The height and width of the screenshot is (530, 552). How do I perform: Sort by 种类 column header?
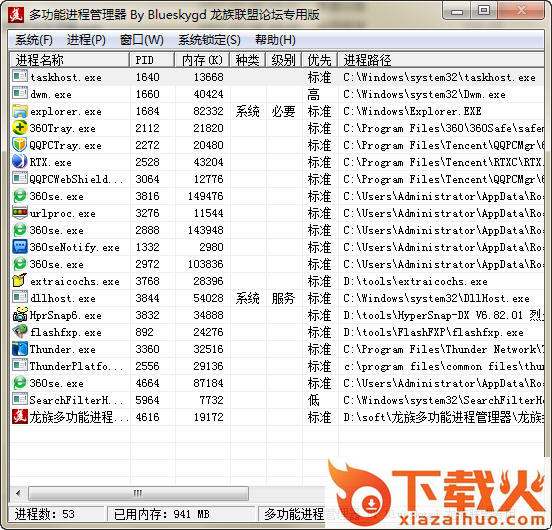pyautogui.click(x=247, y=60)
